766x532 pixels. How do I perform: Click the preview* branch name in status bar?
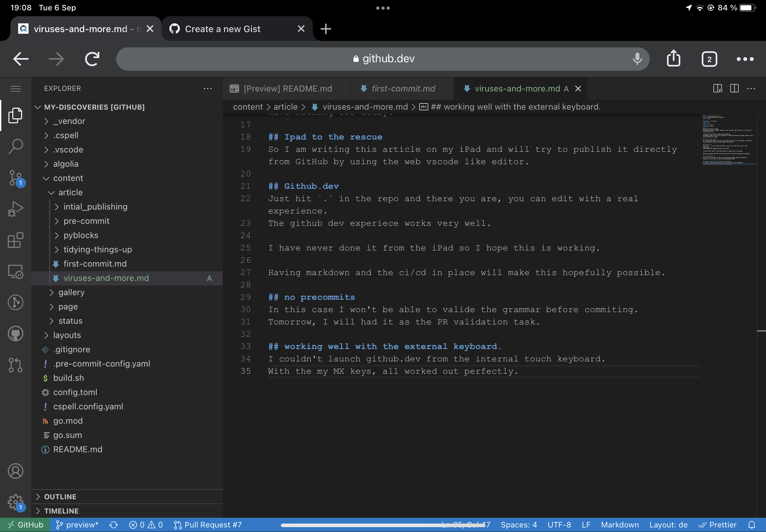(x=81, y=524)
